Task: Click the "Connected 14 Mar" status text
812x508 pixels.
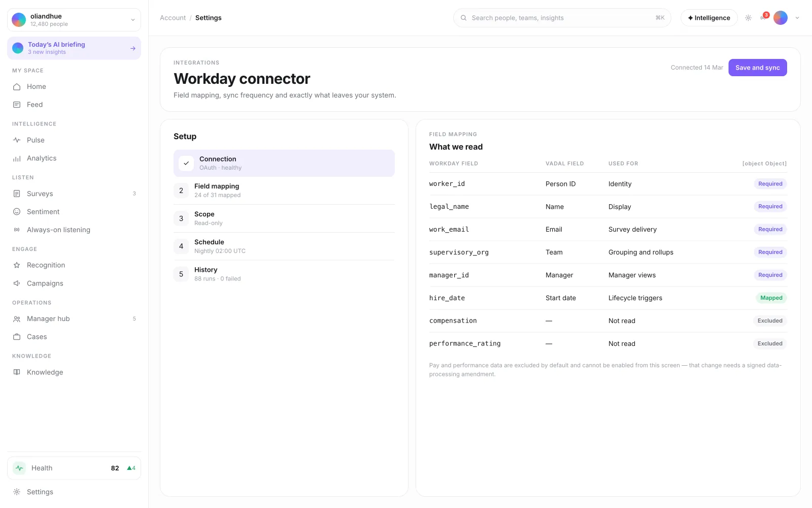Action: pos(697,68)
